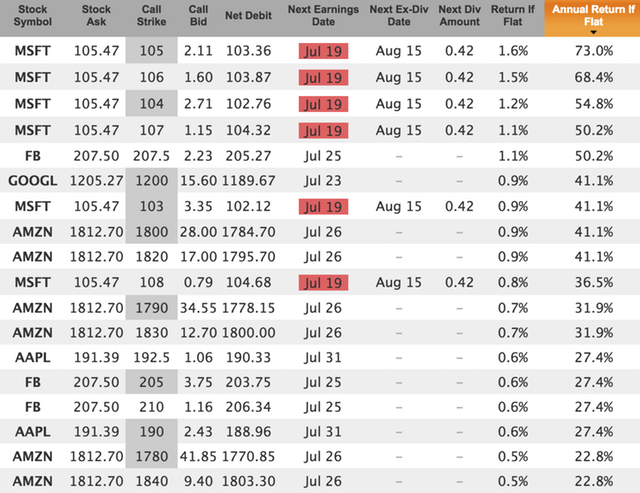Click call strike 106 cell
This screenshot has height=493, width=640.
(x=151, y=77)
